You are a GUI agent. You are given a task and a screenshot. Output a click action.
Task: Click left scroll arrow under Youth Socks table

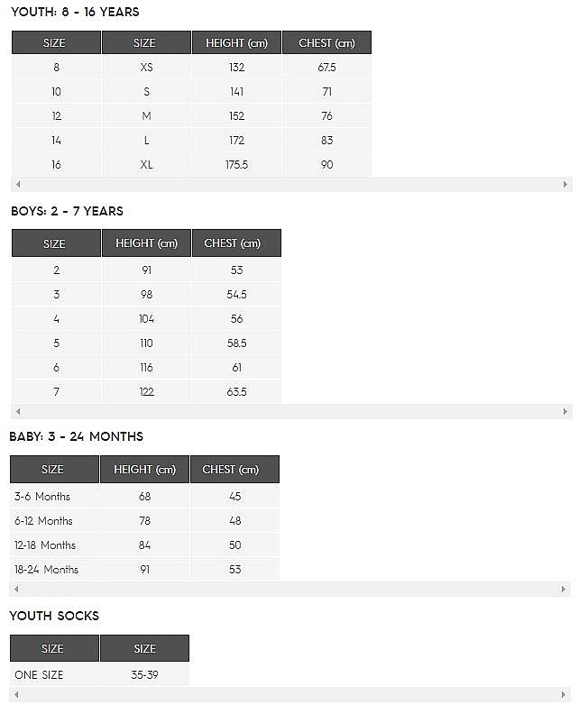click(16, 695)
